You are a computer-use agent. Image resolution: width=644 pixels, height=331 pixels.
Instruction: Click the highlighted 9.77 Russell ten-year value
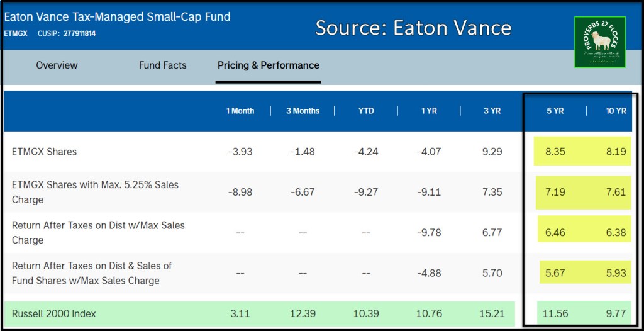tap(616, 313)
